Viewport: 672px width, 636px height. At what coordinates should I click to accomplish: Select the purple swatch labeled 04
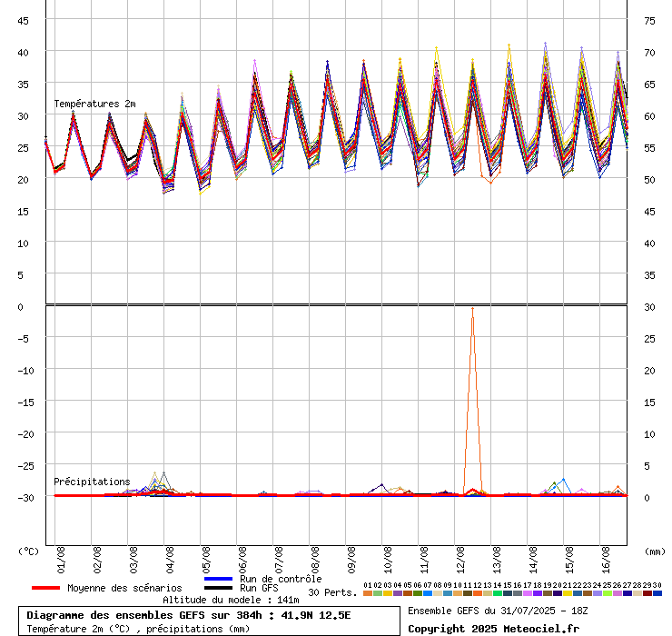tap(398, 593)
